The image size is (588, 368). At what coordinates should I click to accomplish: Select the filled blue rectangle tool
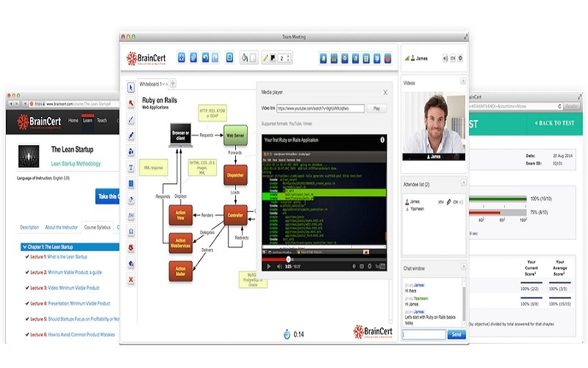click(131, 183)
